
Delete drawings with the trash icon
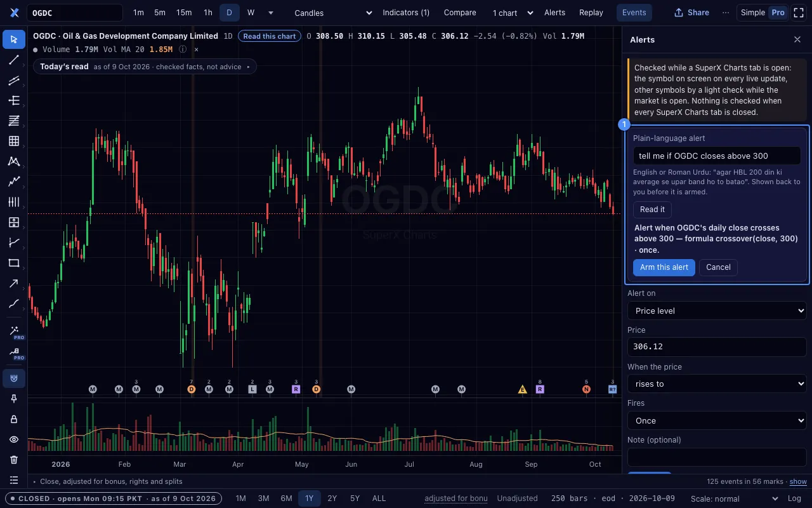point(14,460)
